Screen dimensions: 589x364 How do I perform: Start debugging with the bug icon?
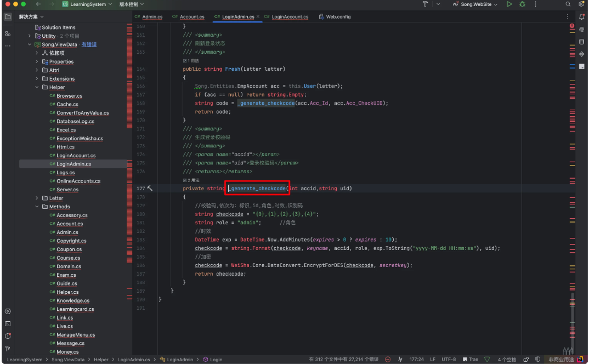[x=522, y=4]
